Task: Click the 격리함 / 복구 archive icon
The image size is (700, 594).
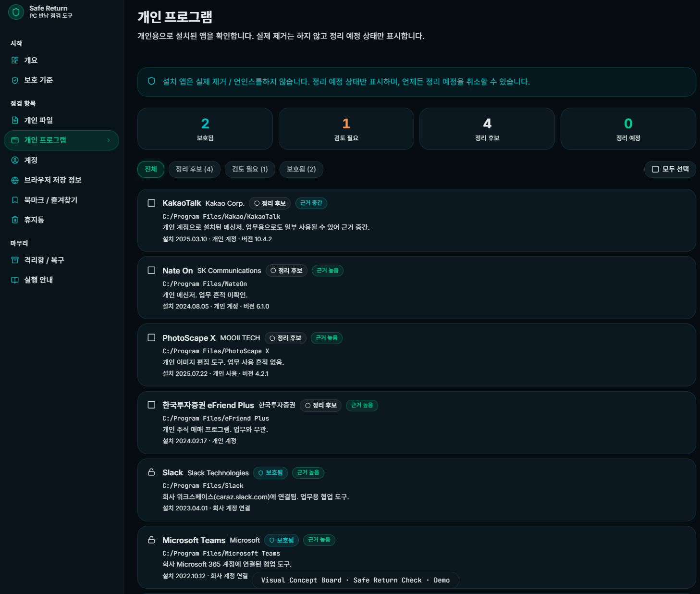Action: [x=15, y=260]
